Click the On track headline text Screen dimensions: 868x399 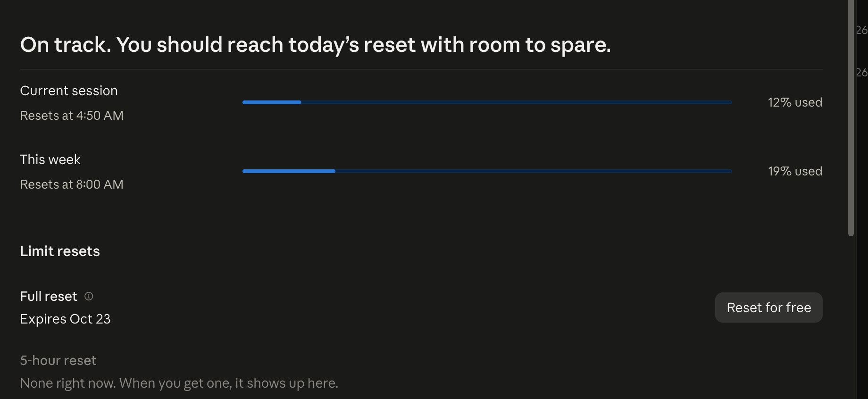tap(315, 45)
